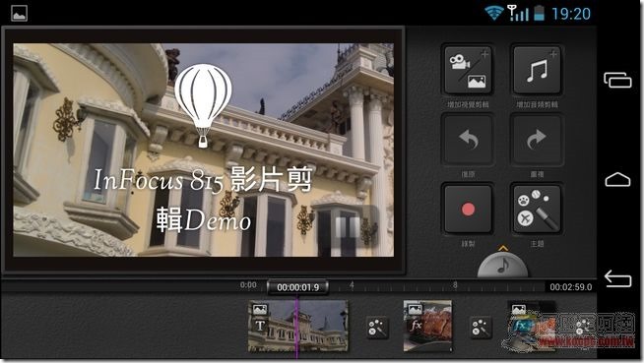Jump to the 4 second mark on the ruler
Screen dimensions: 644x363
point(352,284)
